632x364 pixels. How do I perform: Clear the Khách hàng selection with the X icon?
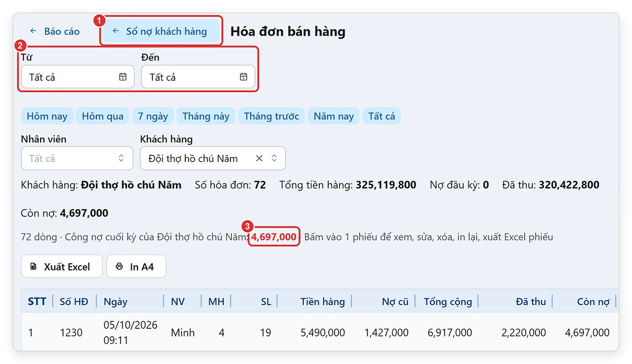[259, 158]
